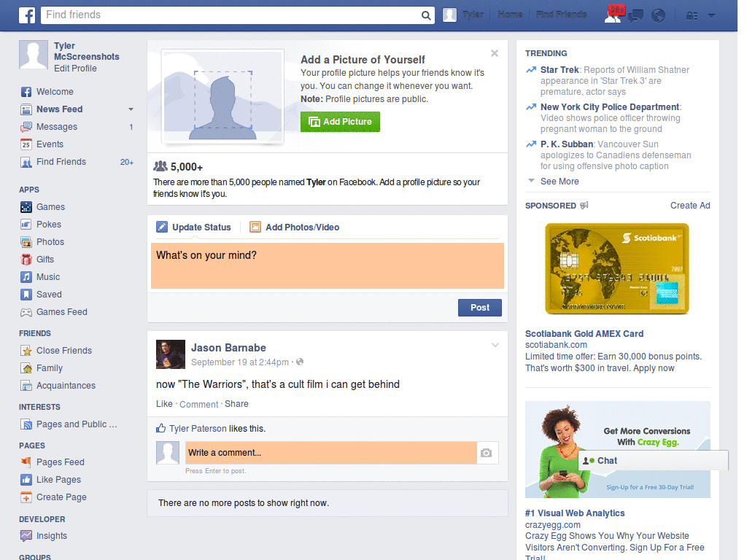Click Share under Jason Barnabe's post
This screenshot has width=747, height=560.
coord(236,404)
